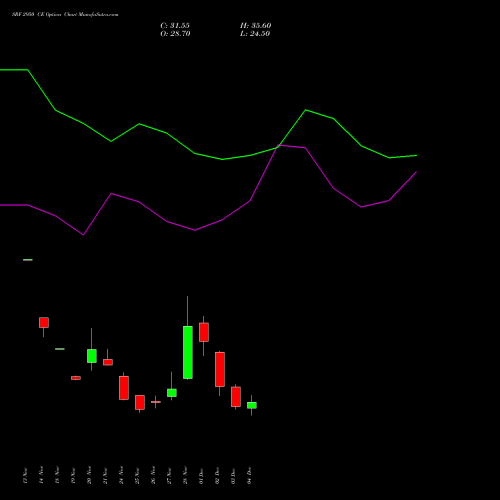Image resolution: width=500 pixels, height=500 pixels.
Task: Click the 13 Nov date label
Action: tap(25, 476)
